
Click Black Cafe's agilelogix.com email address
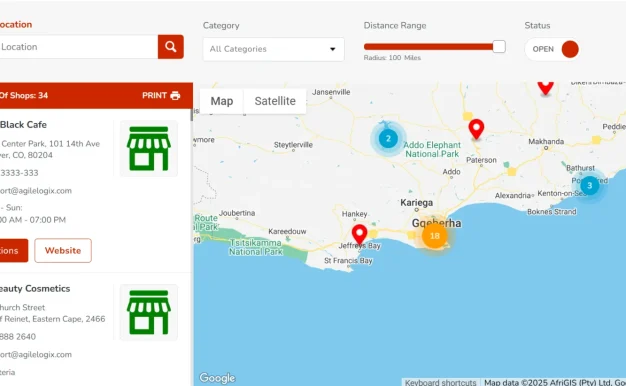(x=36, y=191)
